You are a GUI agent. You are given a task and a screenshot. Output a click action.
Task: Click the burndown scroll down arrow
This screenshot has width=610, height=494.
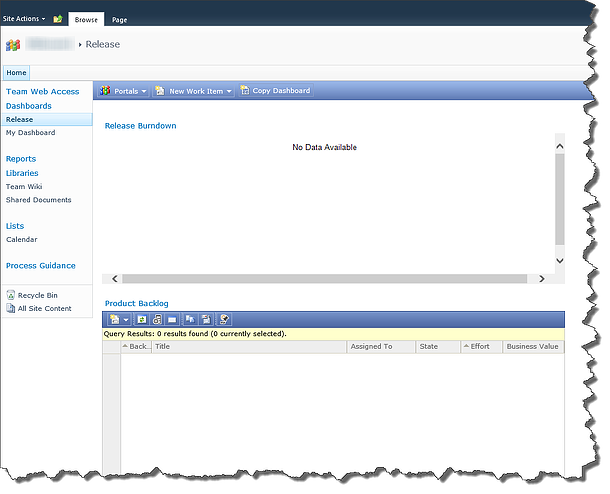tap(560, 261)
